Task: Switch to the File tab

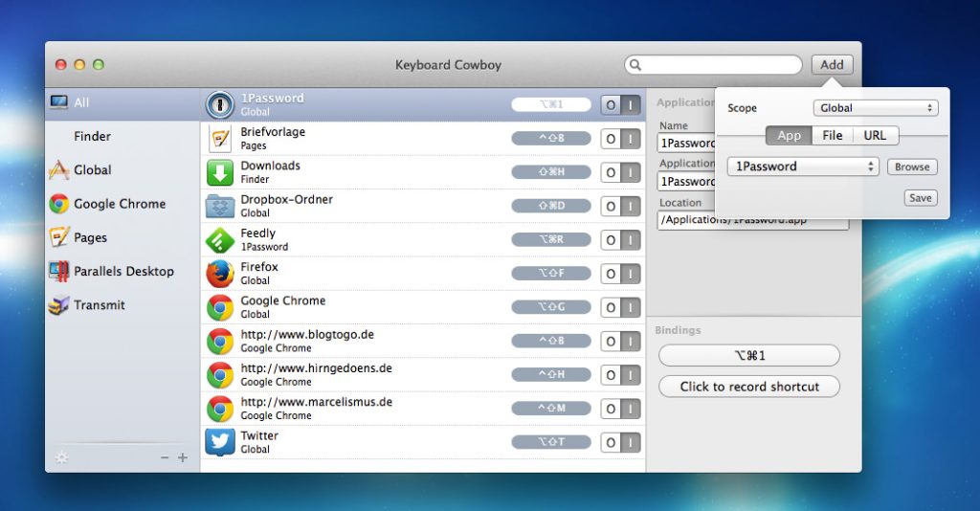Action: click(x=832, y=136)
